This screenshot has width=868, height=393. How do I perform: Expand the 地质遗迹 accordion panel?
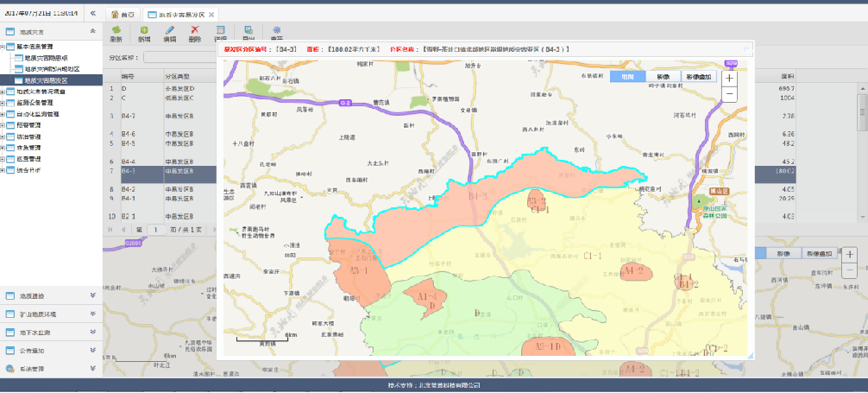(x=93, y=296)
